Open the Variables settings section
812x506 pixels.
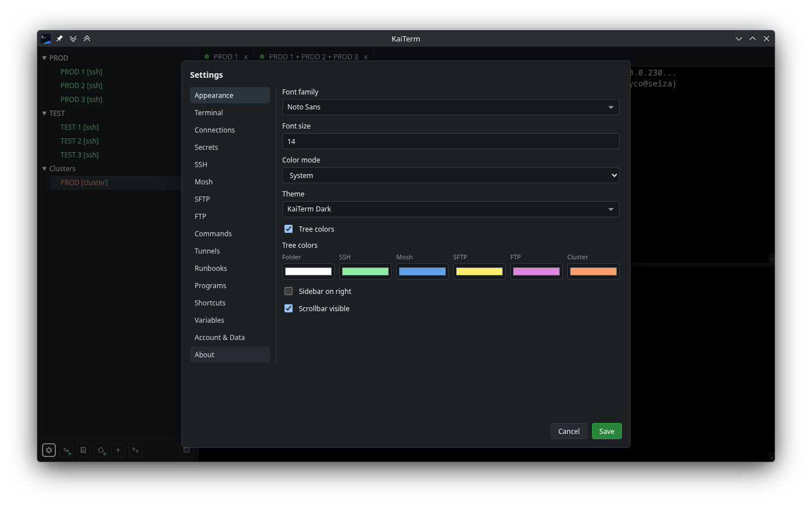[x=230, y=320]
